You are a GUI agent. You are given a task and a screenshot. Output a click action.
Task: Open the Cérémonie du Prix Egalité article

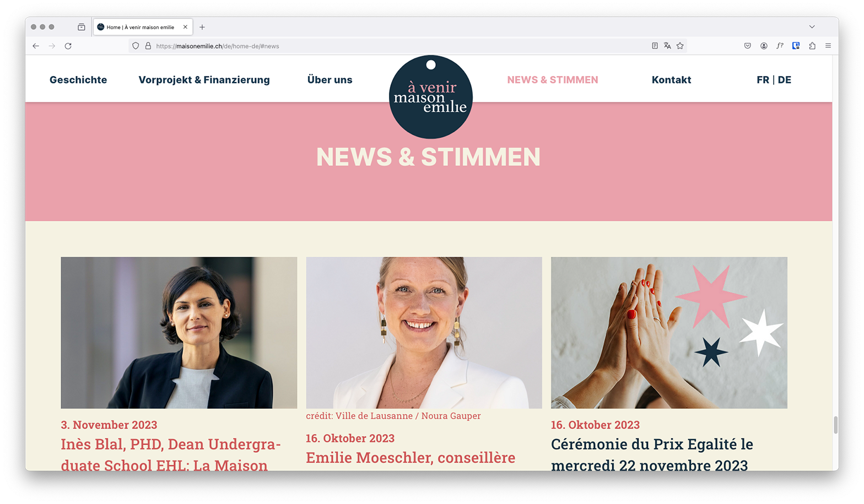coord(652,454)
